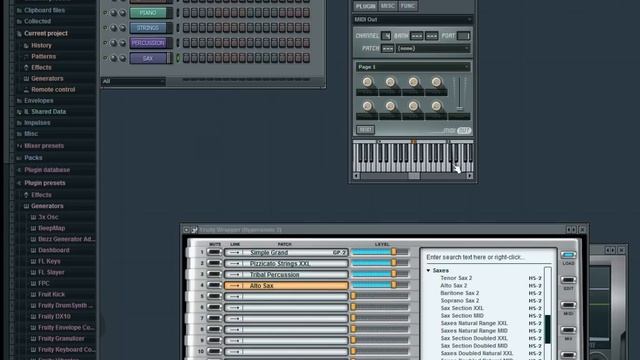The image size is (640, 360).
Task: Click the Remote control icon in browser
Action: point(26,89)
